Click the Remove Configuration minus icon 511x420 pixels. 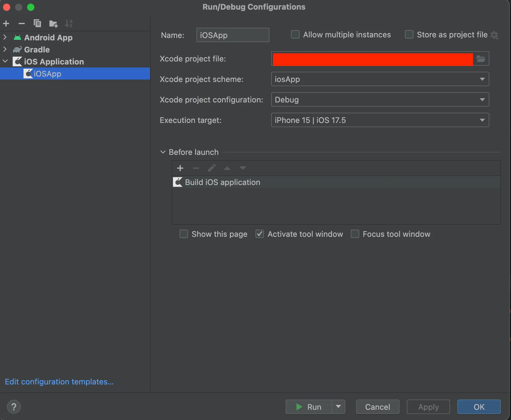pos(22,24)
